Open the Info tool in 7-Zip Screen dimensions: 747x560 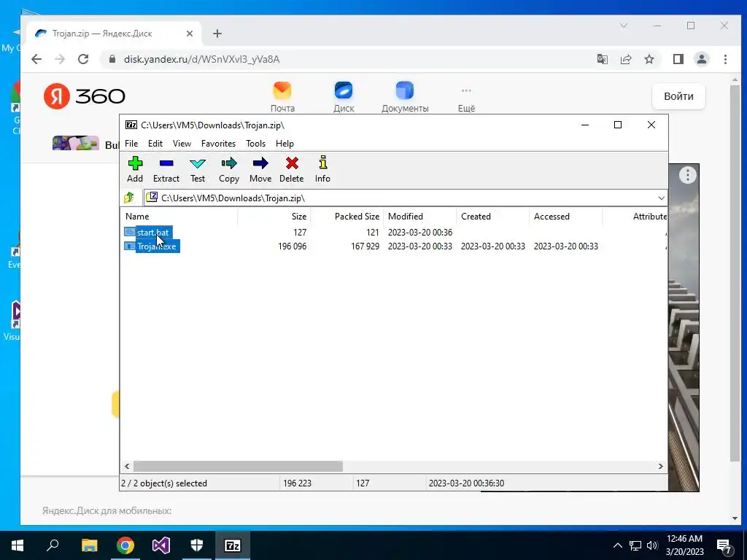[x=322, y=169]
